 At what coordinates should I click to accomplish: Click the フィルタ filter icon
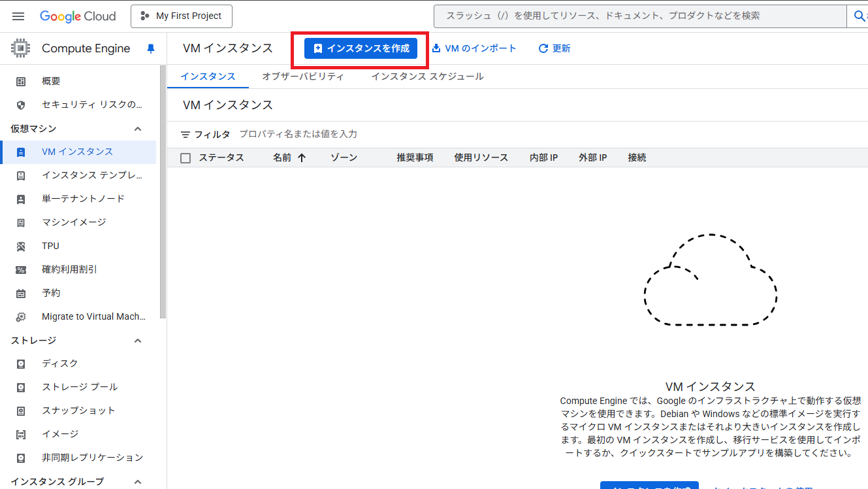coord(185,135)
